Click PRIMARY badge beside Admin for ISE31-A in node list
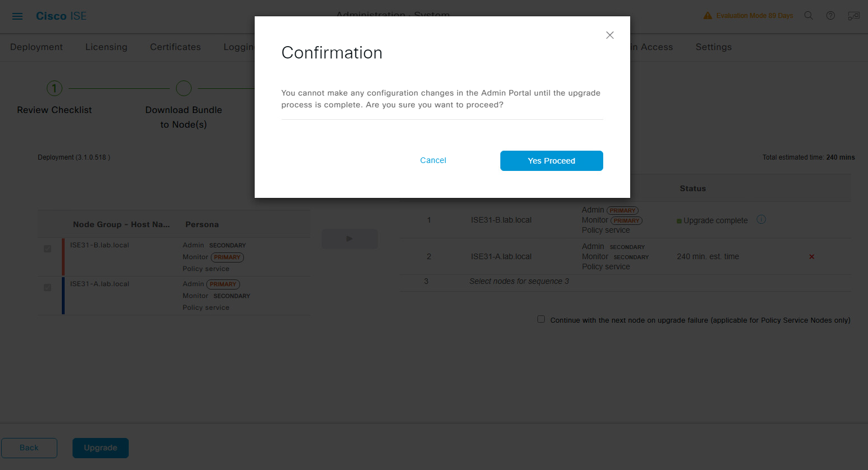The width and height of the screenshot is (868, 470). (x=223, y=284)
